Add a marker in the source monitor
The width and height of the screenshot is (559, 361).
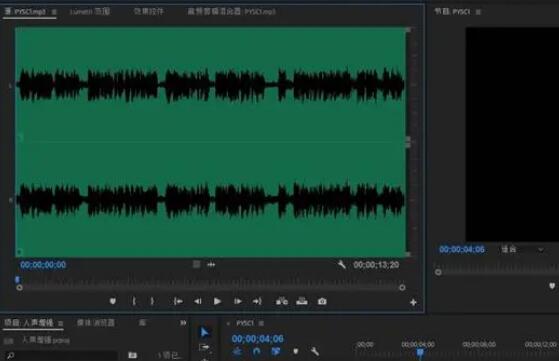tap(113, 301)
